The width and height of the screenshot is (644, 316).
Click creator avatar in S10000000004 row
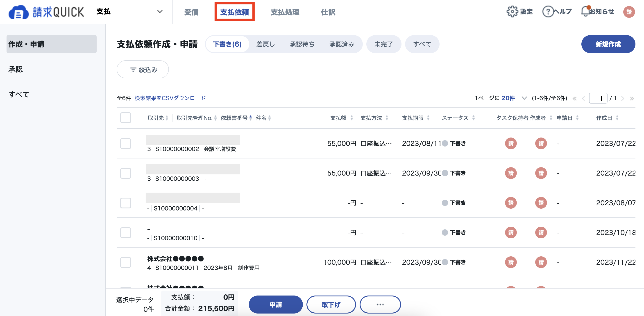(541, 203)
